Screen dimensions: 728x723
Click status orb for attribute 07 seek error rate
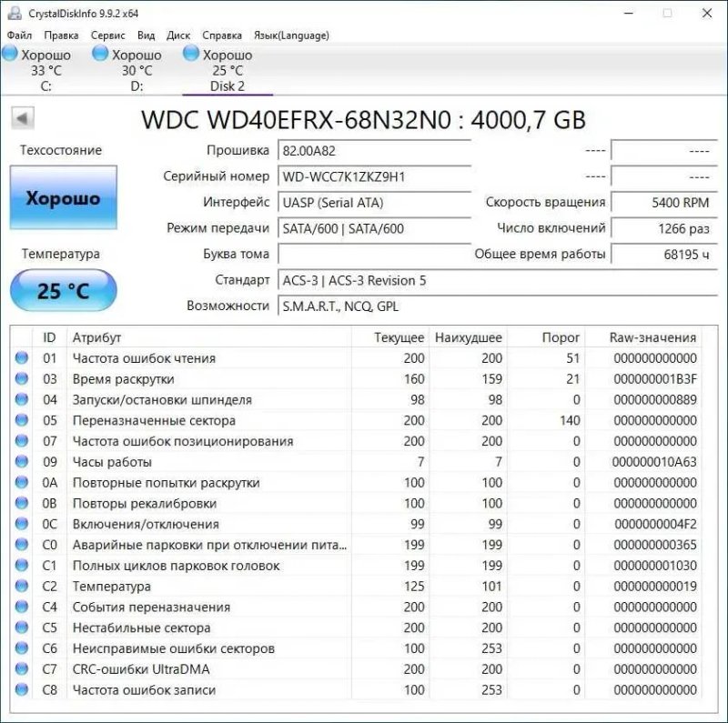(22, 441)
